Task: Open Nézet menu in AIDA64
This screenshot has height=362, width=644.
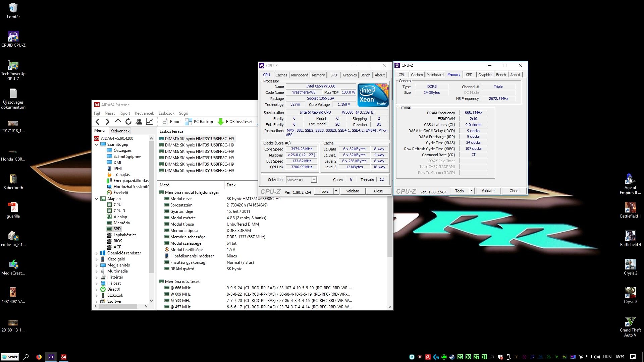Action: tap(109, 113)
